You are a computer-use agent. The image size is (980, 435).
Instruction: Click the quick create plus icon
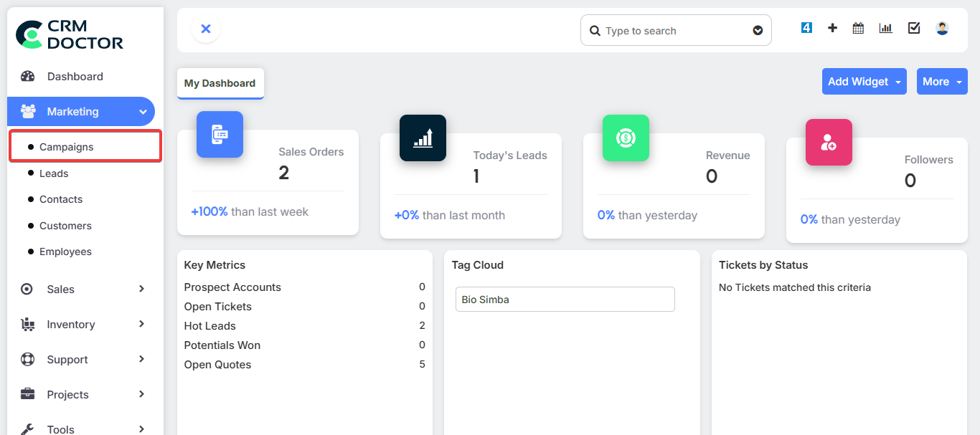[x=832, y=28]
